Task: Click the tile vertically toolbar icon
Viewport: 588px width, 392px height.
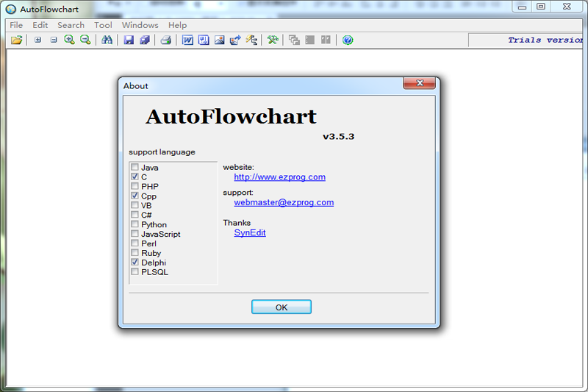Action: (x=326, y=40)
